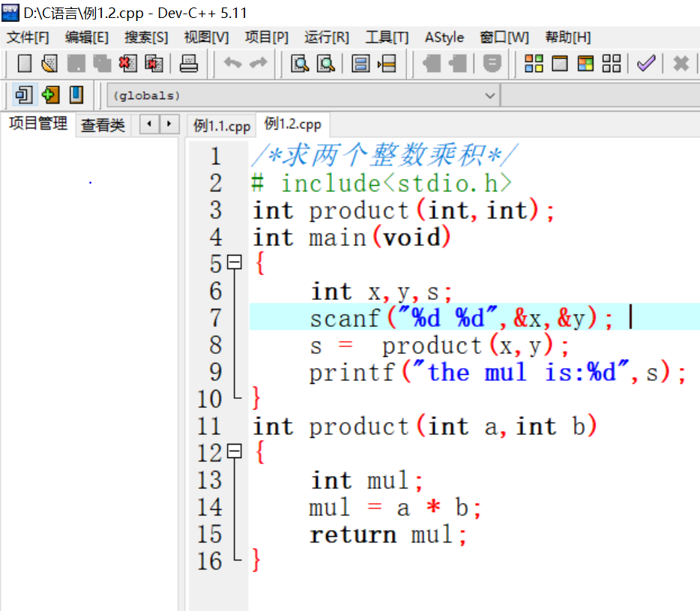
Task: Click the Indent toolbar icon
Action: [431, 64]
